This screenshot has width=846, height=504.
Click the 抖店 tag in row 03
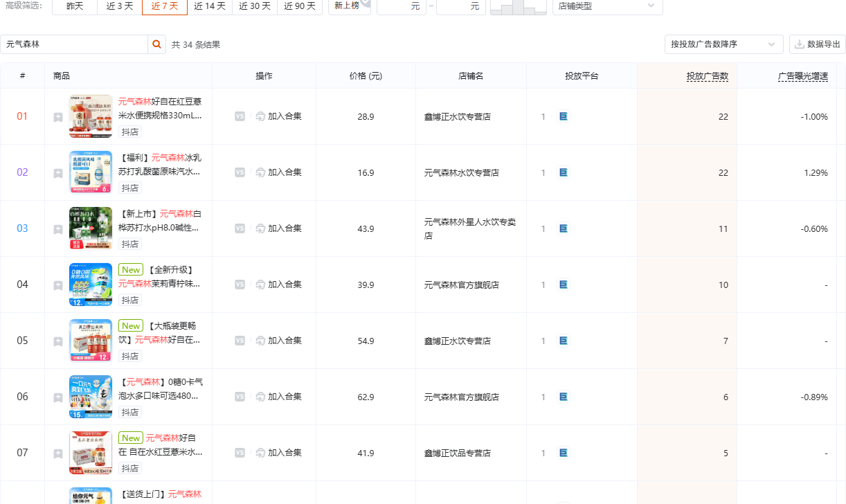click(x=130, y=244)
